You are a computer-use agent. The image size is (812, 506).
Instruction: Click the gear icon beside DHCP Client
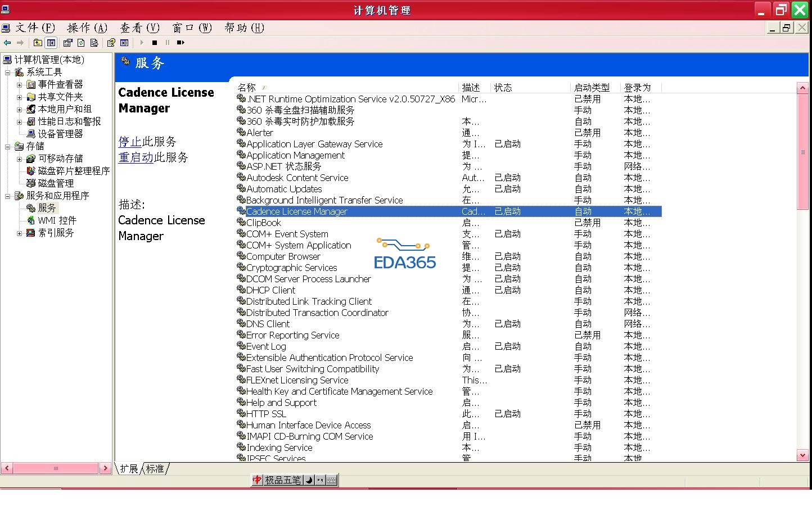tap(241, 290)
